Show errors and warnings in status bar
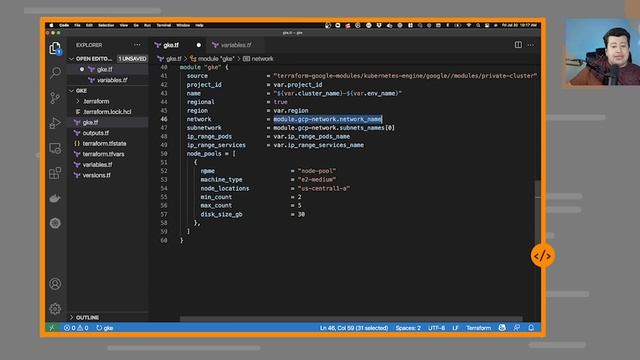 76,328
